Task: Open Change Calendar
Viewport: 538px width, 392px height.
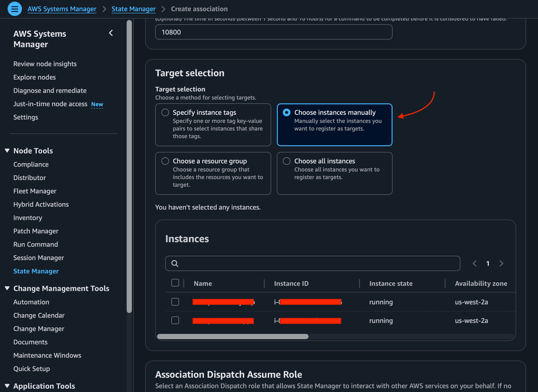Action: tap(39, 315)
